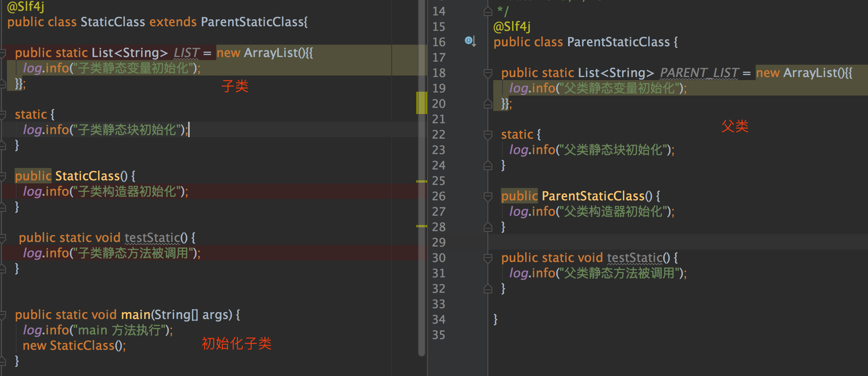Click the subclasses gutter icon on line 16
Viewport: 868px width, 376px height.
pyautogui.click(x=470, y=41)
